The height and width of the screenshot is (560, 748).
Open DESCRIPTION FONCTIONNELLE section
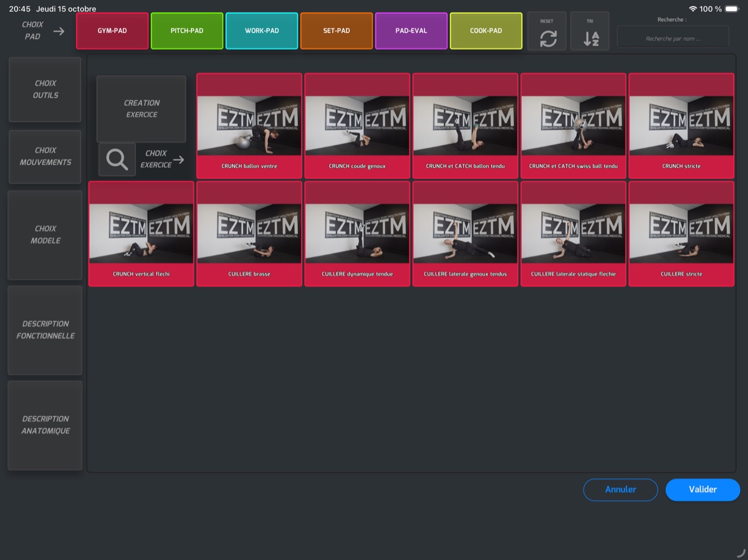(x=45, y=330)
